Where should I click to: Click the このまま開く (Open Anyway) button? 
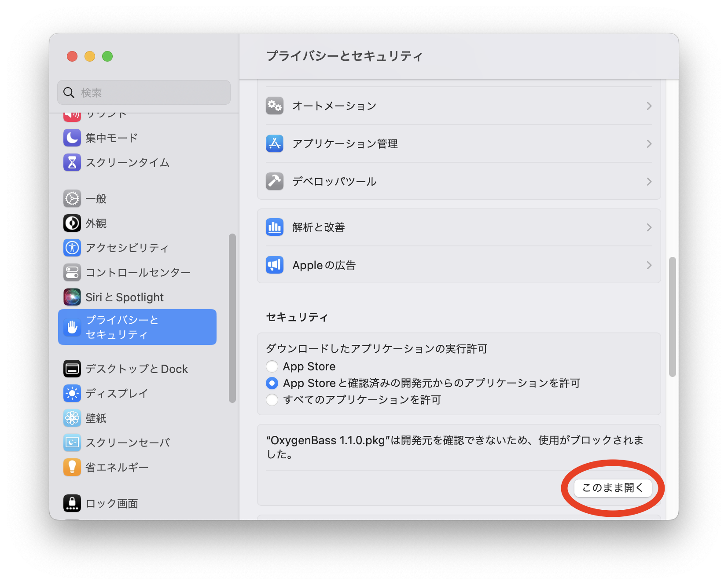(x=613, y=488)
